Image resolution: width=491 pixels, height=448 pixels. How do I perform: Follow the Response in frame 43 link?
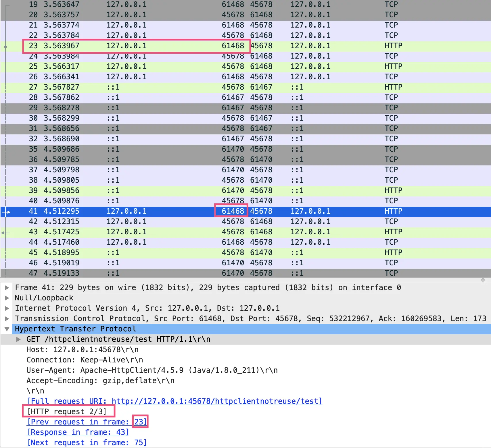click(x=78, y=432)
